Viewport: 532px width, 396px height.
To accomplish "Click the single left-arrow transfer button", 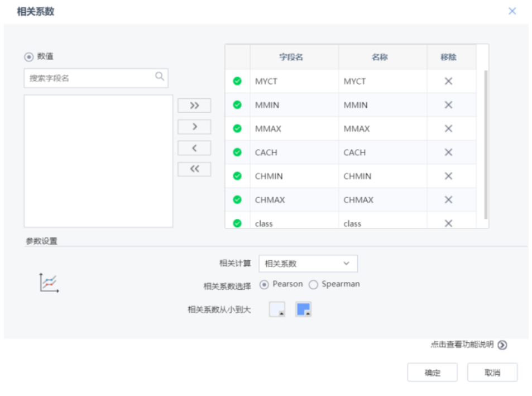I will [194, 147].
